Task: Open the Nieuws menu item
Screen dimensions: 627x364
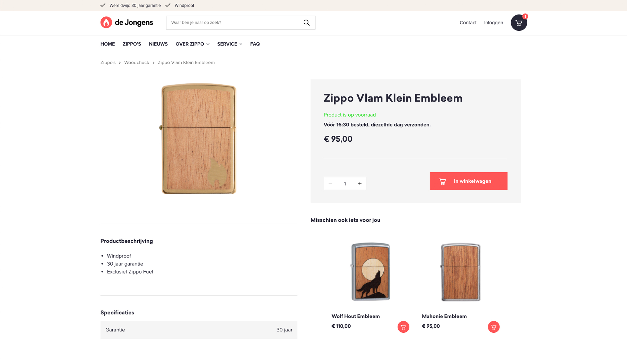Action: 158,44
